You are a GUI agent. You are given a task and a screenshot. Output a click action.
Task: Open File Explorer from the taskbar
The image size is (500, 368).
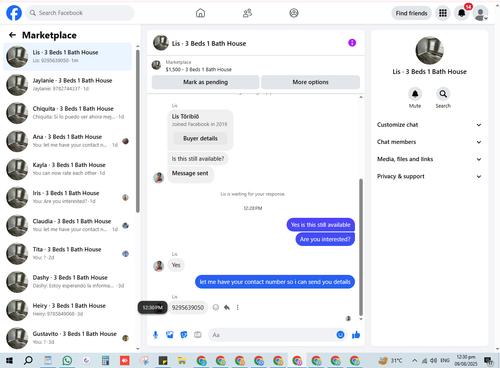click(x=182, y=360)
